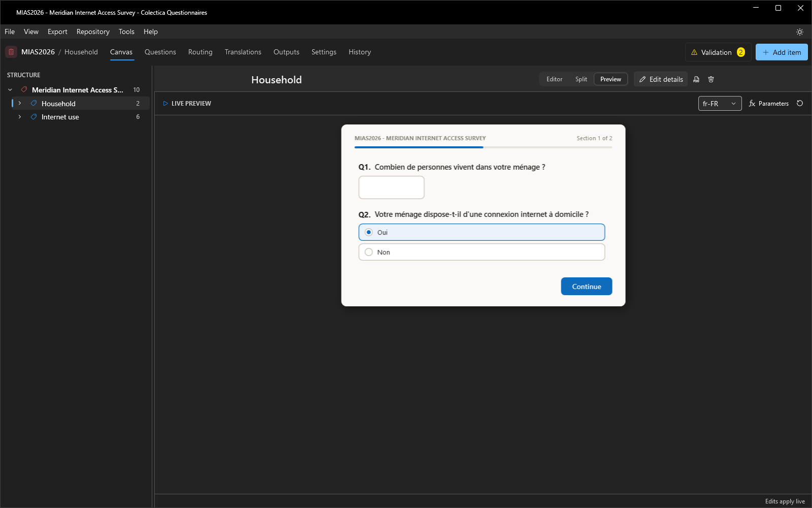The height and width of the screenshot is (508, 812).
Task: Click Continue in the survey preview
Action: tap(587, 287)
